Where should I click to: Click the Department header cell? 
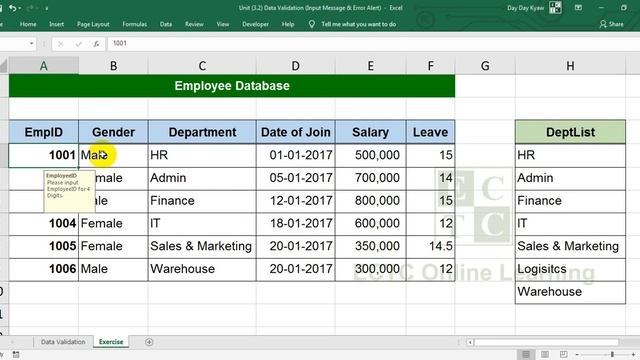pos(202,132)
